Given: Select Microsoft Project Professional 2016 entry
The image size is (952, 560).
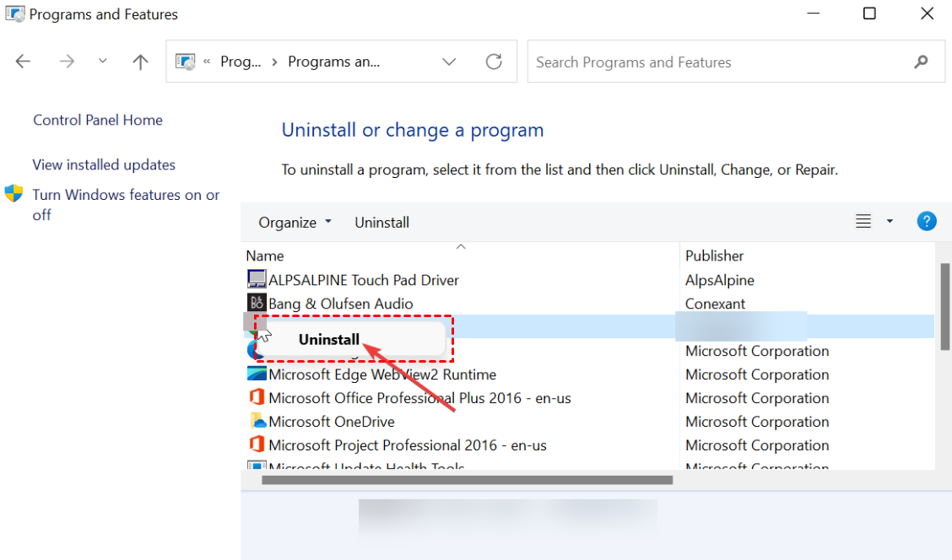Looking at the screenshot, I should tap(408, 446).
